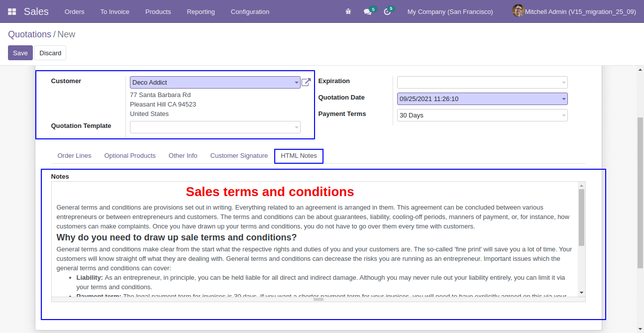Open Mitchell Admin user menu
The height and width of the screenshot is (333, 644).
click(580, 11)
